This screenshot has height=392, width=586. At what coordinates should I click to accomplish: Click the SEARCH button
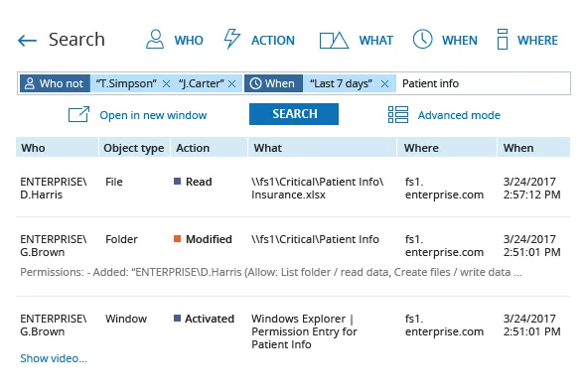[294, 114]
